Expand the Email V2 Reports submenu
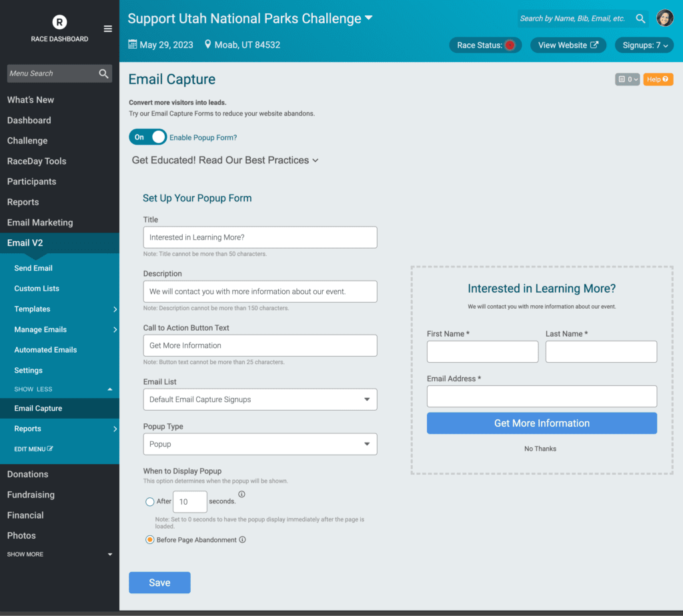 (115, 429)
